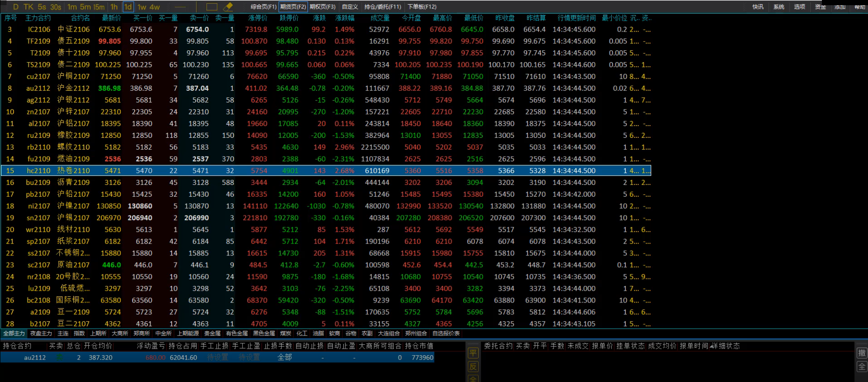Toggle the 5m timeframe
The image size is (868, 382).
pos(85,7)
